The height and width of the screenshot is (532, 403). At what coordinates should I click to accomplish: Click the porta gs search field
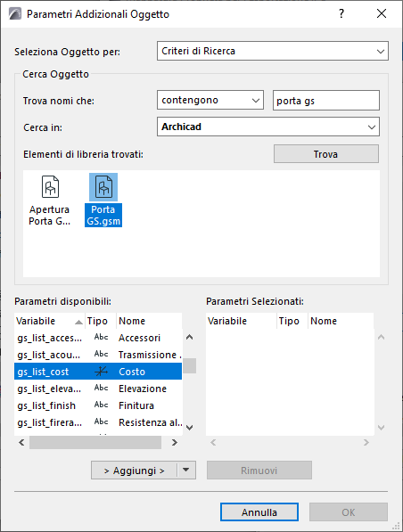click(x=326, y=101)
